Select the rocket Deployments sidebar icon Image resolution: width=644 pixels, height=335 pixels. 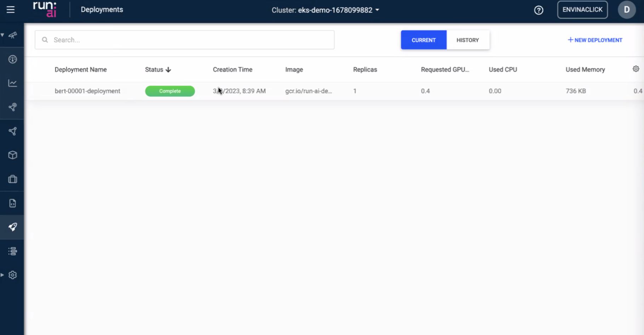tap(13, 227)
